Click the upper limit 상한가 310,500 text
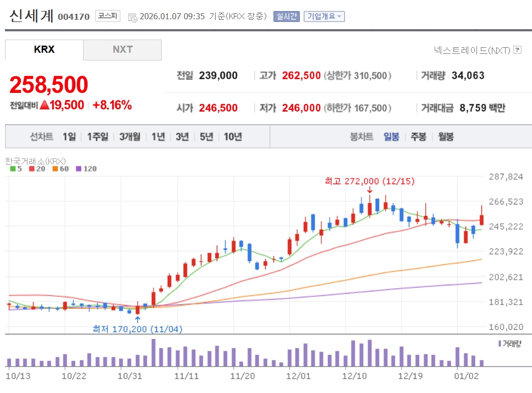This screenshot has height=393, width=532. [x=358, y=75]
